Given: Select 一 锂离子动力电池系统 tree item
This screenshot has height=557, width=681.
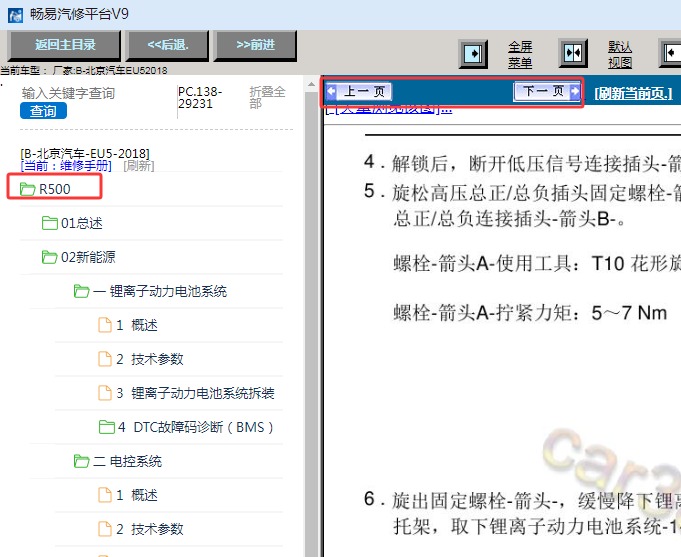Looking at the screenshot, I should click(160, 291).
